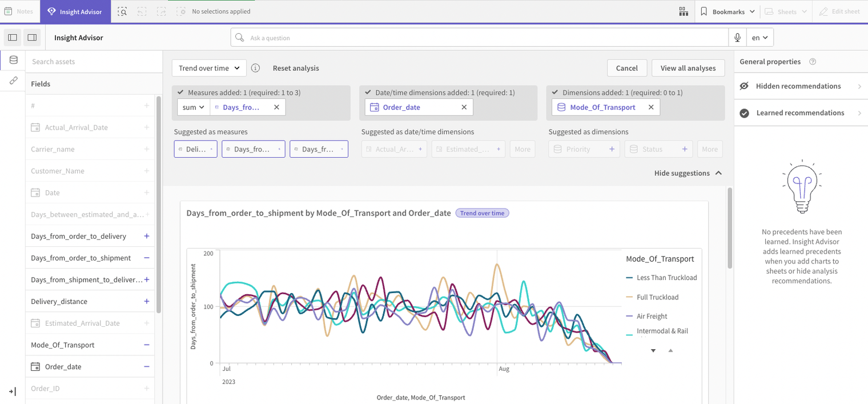Expand Learned recommendations section
Viewport: 868px width, 404px height.
click(x=801, y=113)
